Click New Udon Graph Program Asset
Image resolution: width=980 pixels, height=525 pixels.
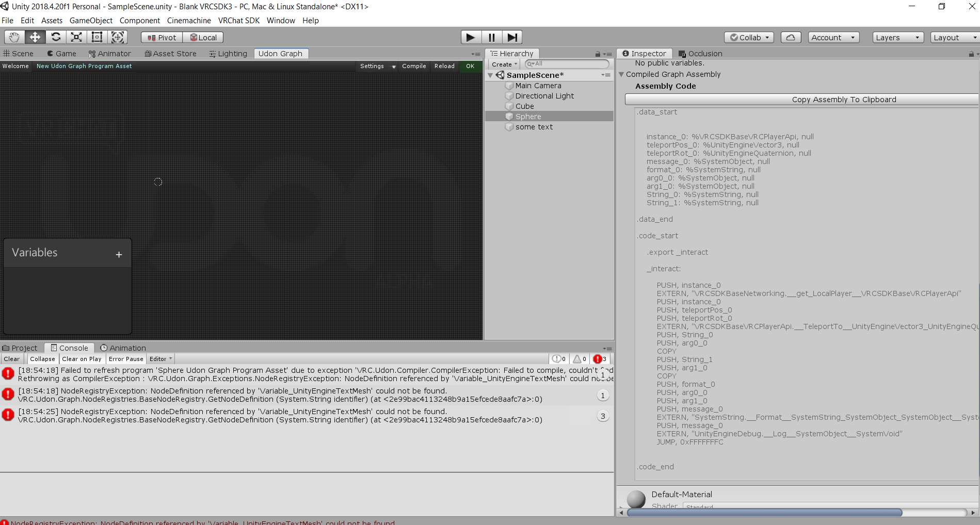(x=84, y=66)
